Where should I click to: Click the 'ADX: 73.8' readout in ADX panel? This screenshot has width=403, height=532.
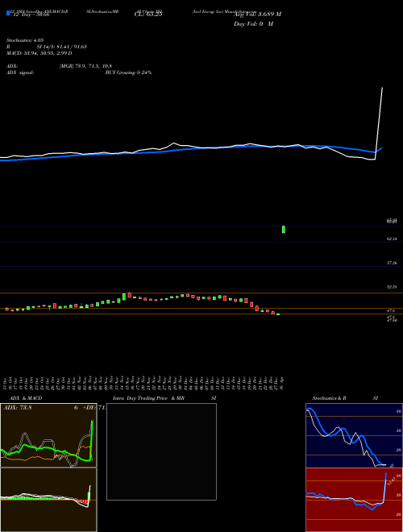click(17, 408)
